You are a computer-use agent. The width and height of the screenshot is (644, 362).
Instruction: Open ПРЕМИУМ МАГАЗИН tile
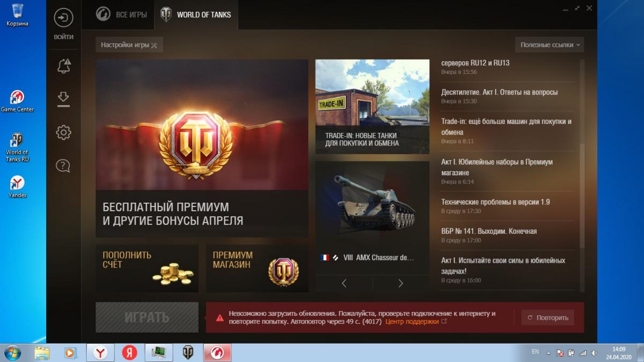point(257,268)
